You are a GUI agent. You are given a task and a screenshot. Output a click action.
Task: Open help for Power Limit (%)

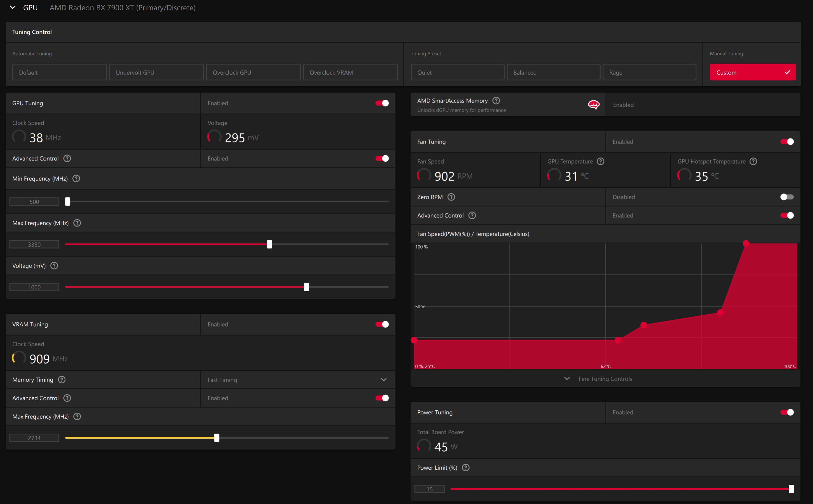coord(466,468)
